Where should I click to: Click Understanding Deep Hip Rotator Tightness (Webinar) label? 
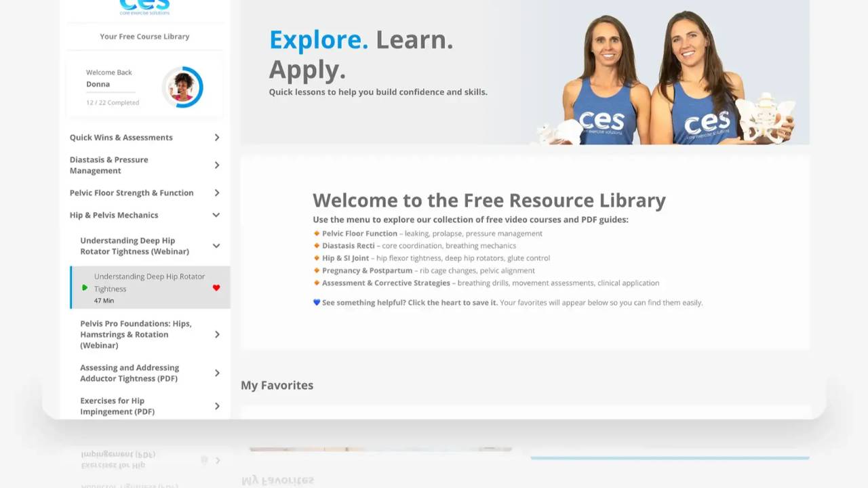point(134,246)
